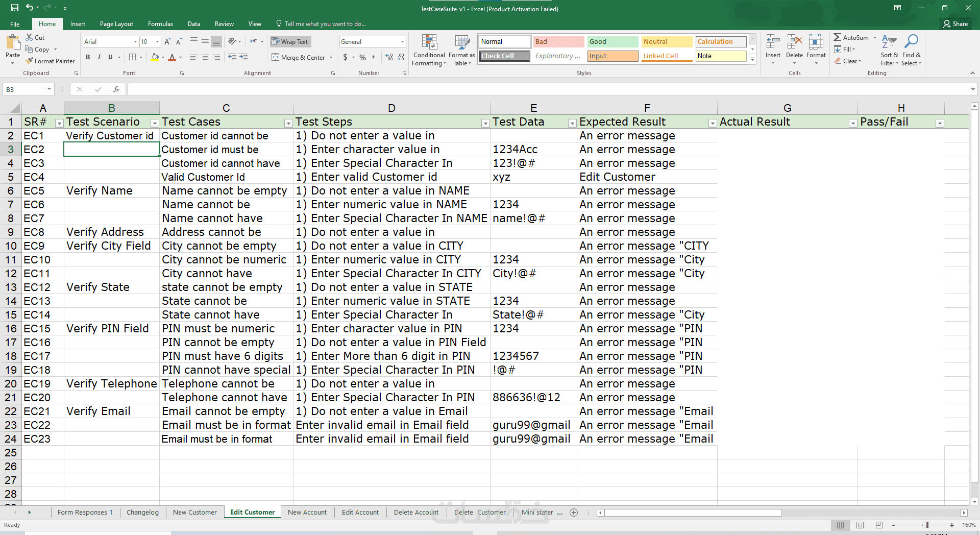Open the Test Cases filter dropdown
Screen dimensions: 980x535
[288, 123]
